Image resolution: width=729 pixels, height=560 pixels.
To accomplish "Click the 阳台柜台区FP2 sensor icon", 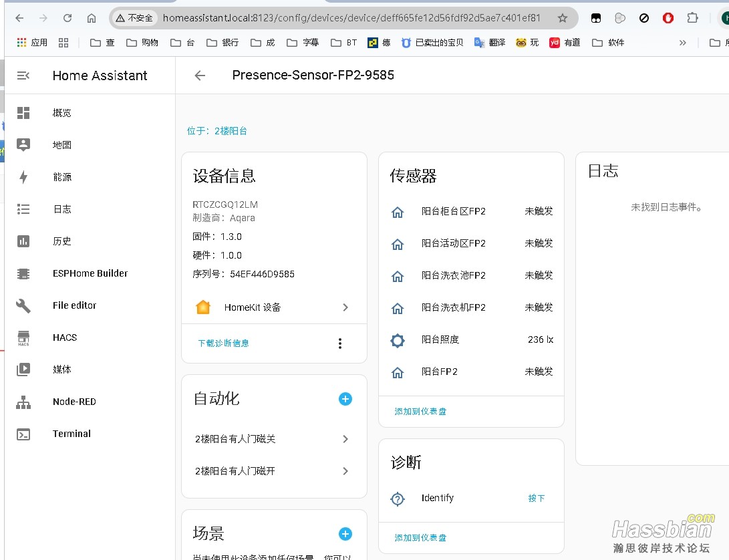I will pos(398,212).
